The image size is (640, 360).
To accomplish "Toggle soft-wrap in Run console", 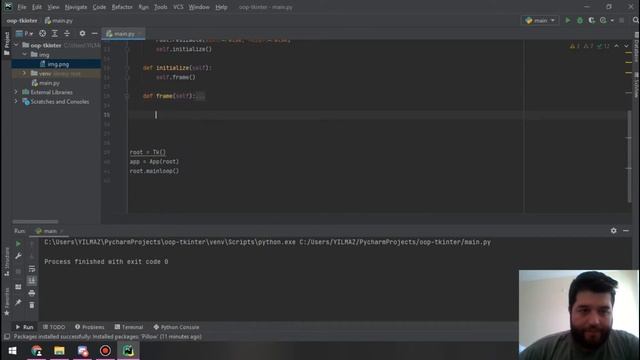I will point(32,269).
